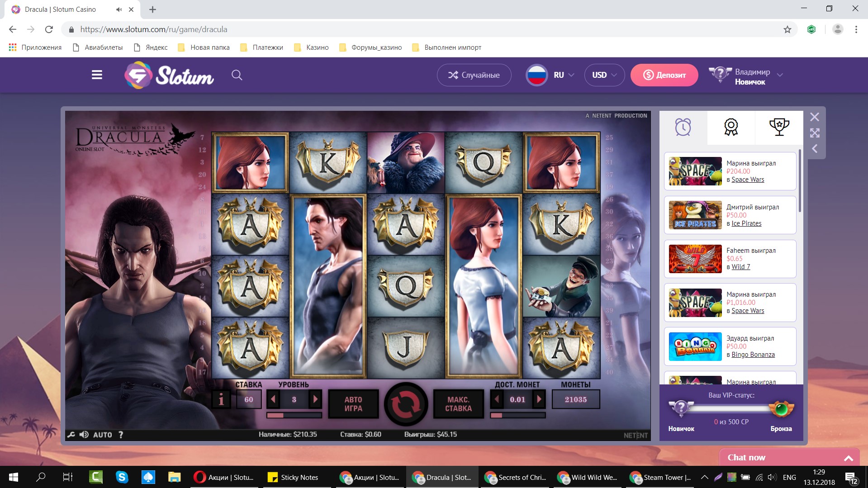This screenshot has width=868, height=488.
Task: Open the USD currency dropdown
Action: coord(604,75)
